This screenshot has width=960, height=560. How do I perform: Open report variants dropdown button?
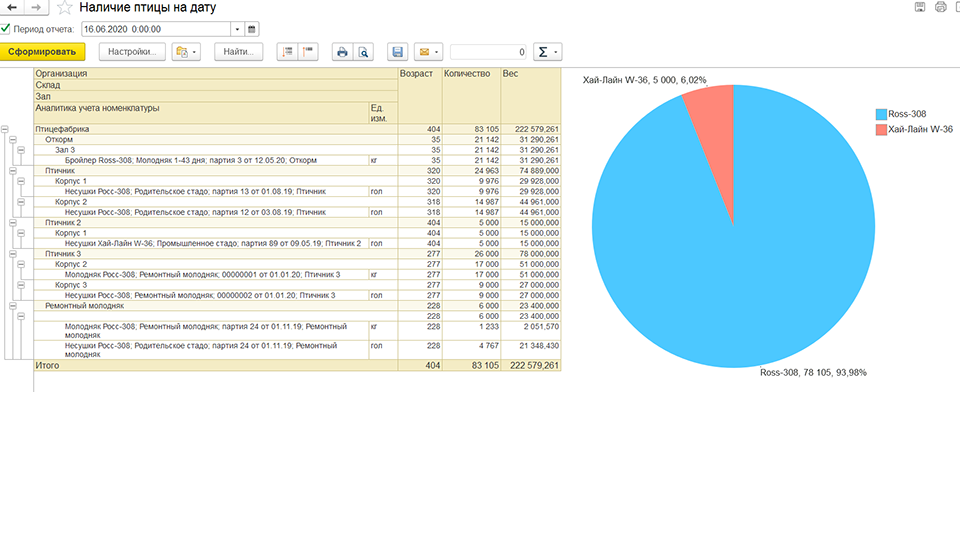(x=186, y=52)
